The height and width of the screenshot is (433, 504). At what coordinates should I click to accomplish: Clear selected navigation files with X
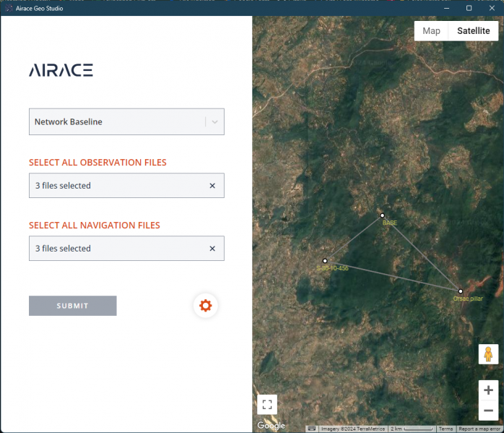[212, 249]
